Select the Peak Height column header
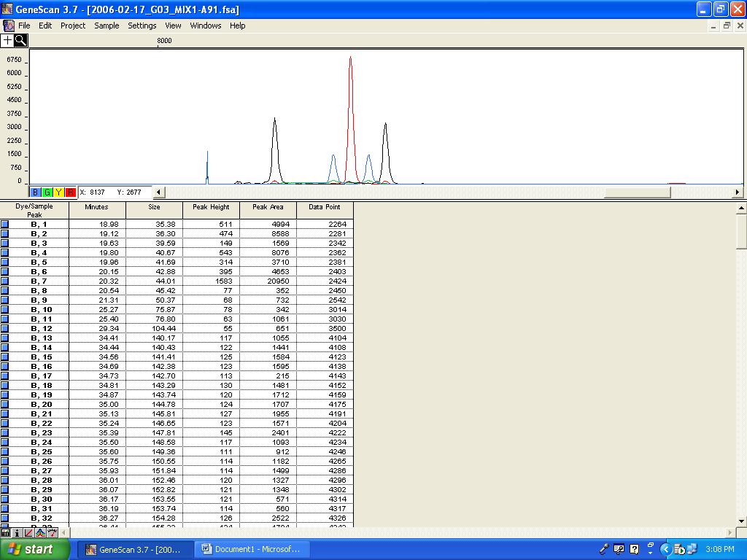Screen dimensions: 747x560 click(211, 211)
